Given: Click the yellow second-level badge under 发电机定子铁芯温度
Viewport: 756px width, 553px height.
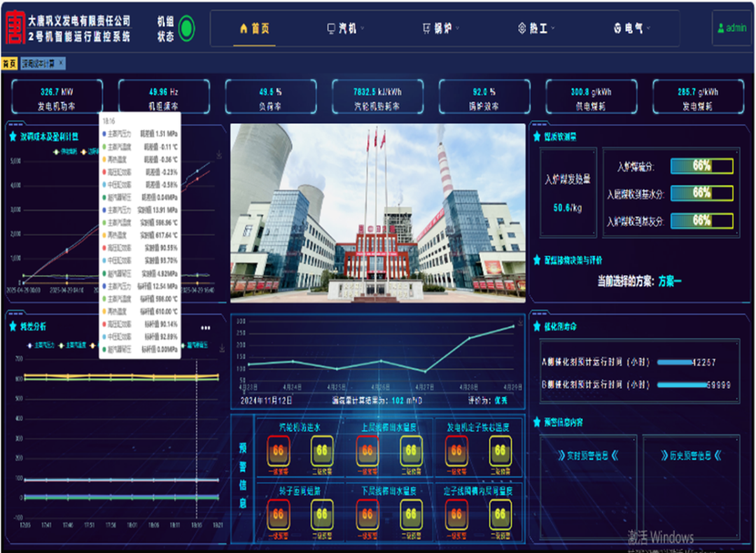Looking at the screenshot, I should [500, 451].
